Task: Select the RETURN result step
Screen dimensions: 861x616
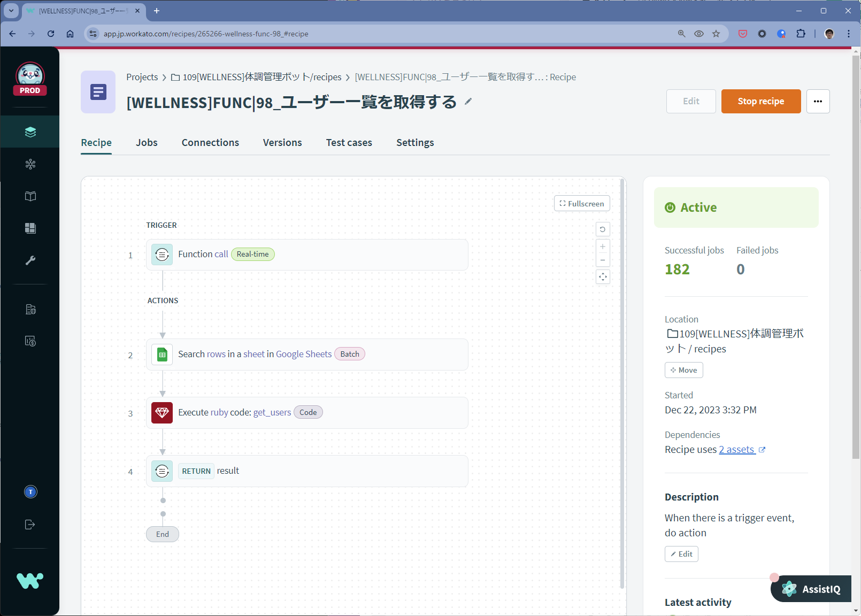Action: coord(307,471)
